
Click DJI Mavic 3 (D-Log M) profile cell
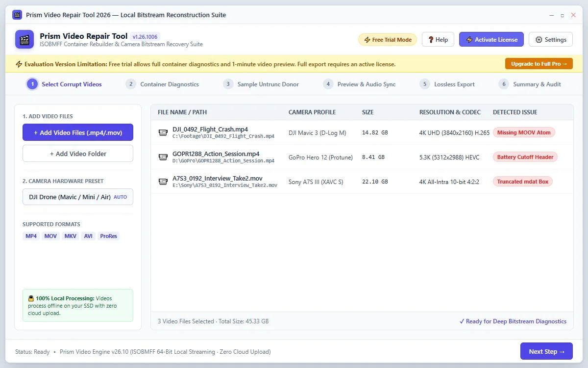pos(318,132)
